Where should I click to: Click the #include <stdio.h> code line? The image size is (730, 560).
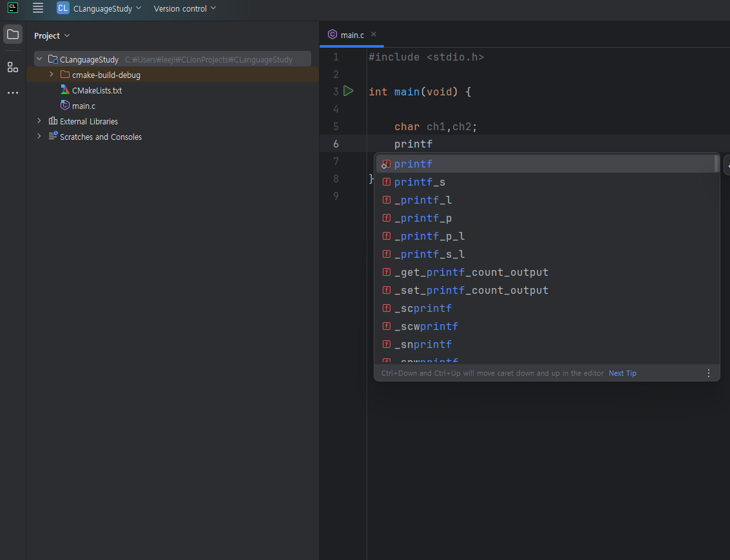click(426, 57)
